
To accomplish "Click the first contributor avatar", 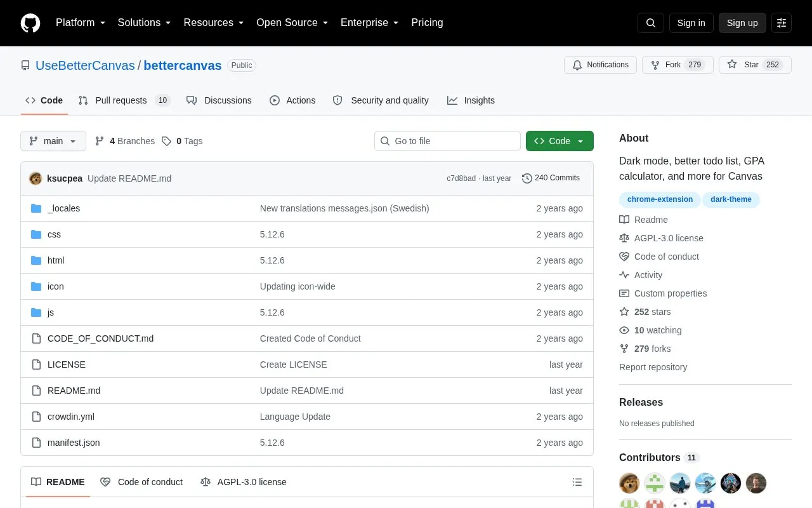I will coord(629,483).
